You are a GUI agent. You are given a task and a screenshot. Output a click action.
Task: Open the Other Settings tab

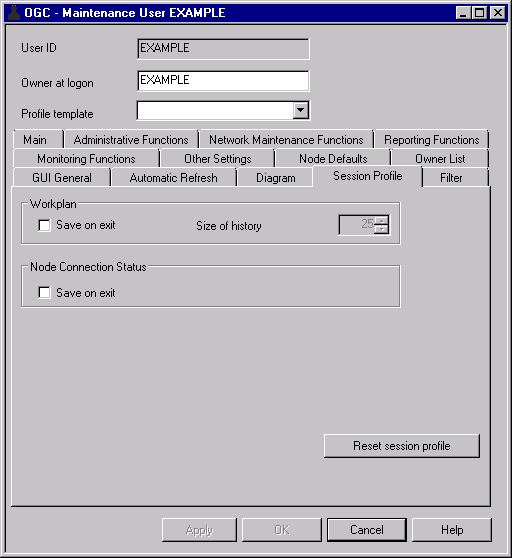click(217, 159)
